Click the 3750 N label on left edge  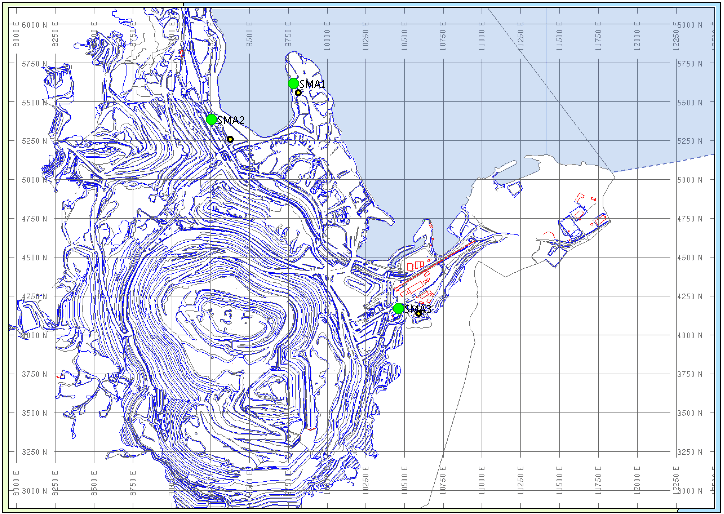coord(34,374)
